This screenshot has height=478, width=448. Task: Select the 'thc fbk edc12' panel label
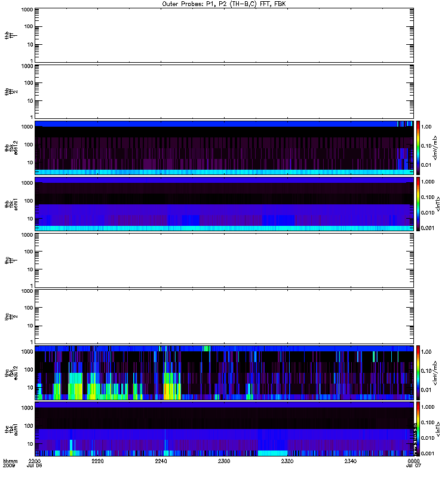point(11,373)
